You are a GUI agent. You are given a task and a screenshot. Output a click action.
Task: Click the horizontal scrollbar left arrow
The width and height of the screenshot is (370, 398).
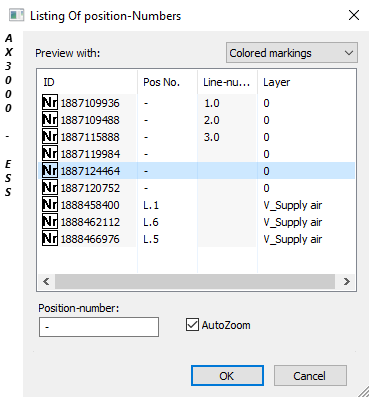46,282
